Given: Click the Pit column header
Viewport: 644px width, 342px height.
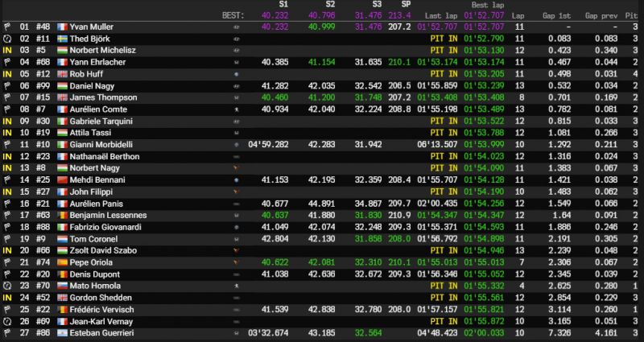Looking at the screenshot, I should pyautogui.click(x=632, y=16).
